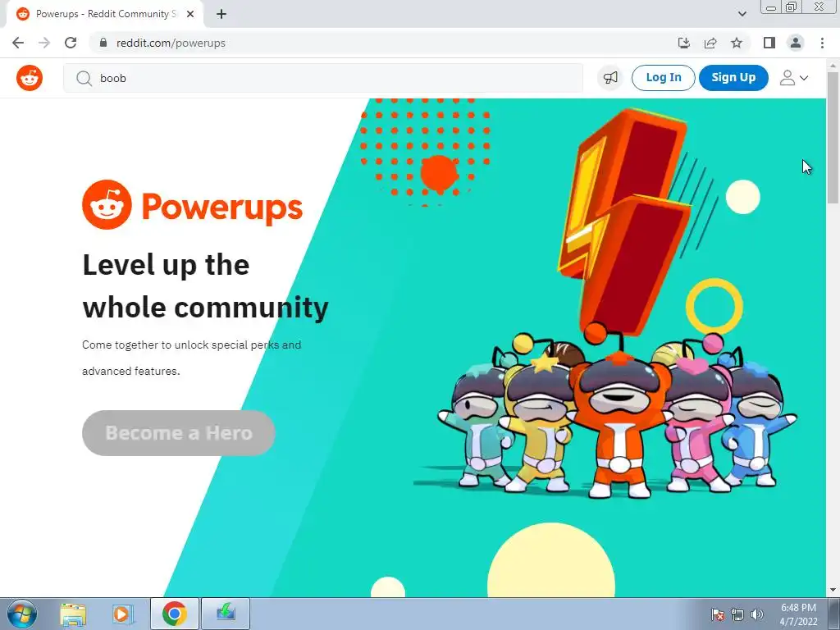Click the search magnifier icon

coord(84,79)
